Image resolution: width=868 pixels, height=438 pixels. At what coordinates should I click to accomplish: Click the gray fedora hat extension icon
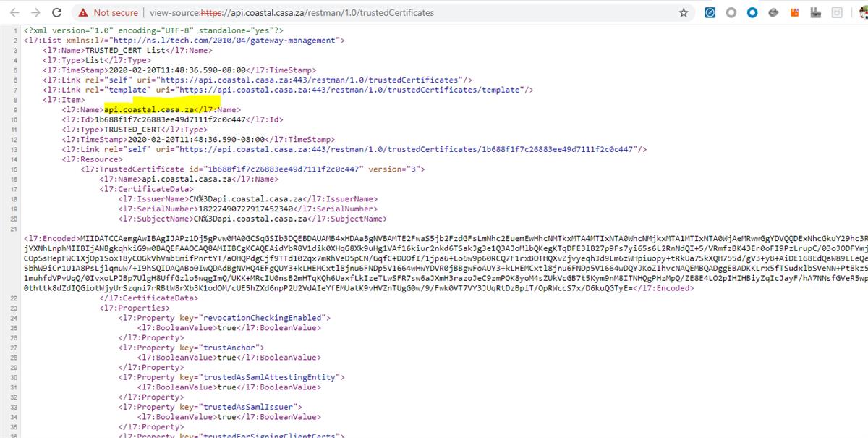(772, 12)
